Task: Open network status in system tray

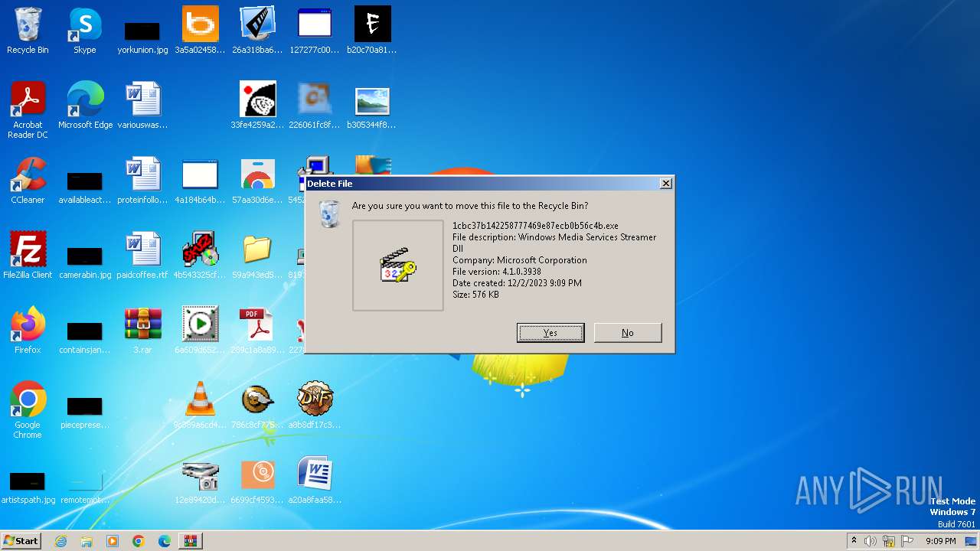Action: pos(889,541)
